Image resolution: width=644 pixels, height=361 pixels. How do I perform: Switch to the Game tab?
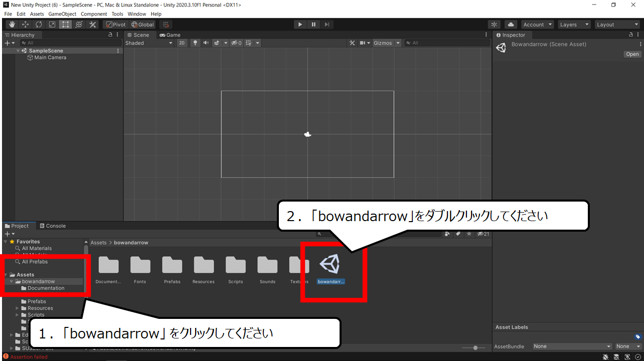pos(170,35)
